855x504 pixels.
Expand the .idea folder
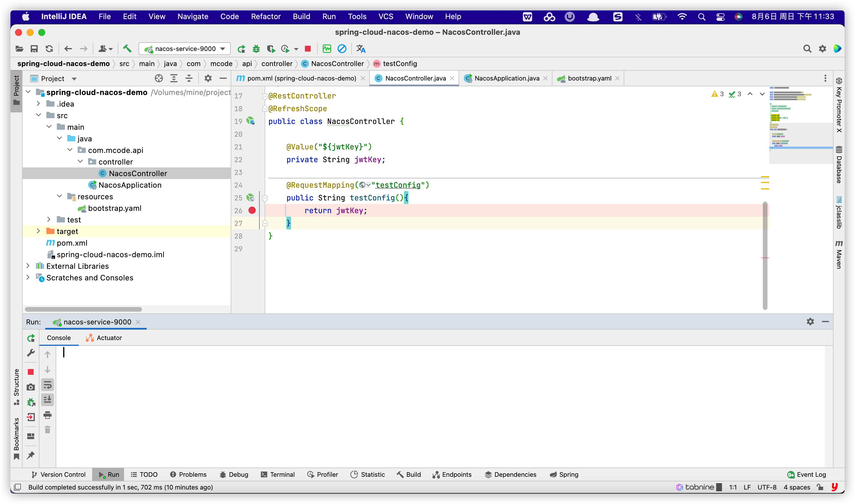[x=38, y=104]
